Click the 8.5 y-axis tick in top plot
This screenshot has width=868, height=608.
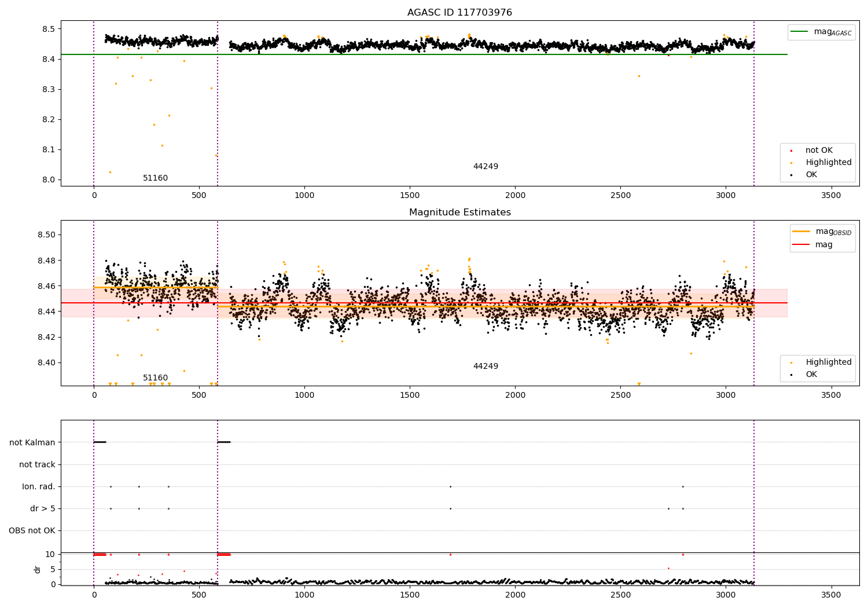(49, 29)
